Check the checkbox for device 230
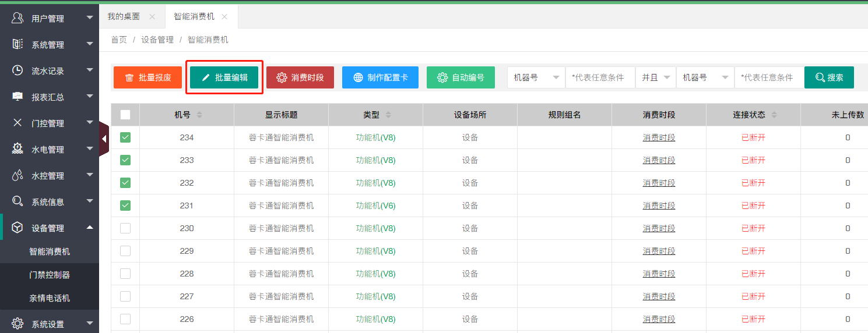This screenshot has width=868, height=333. point(125,228)
